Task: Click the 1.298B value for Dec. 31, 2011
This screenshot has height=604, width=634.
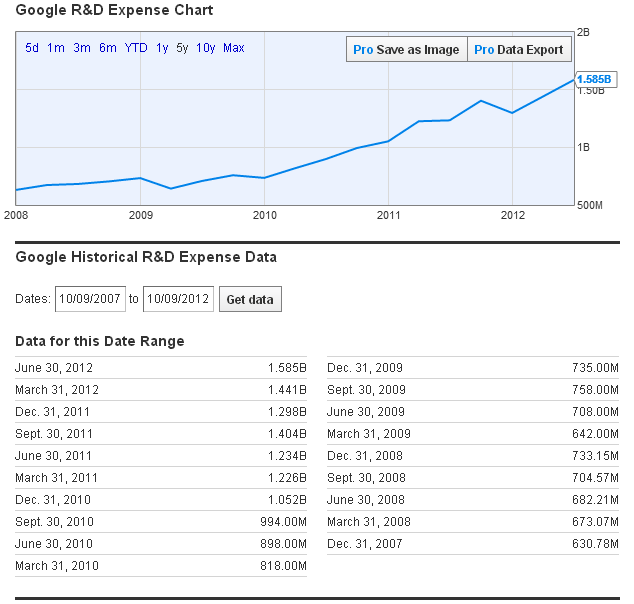Action: click(287, 412)
